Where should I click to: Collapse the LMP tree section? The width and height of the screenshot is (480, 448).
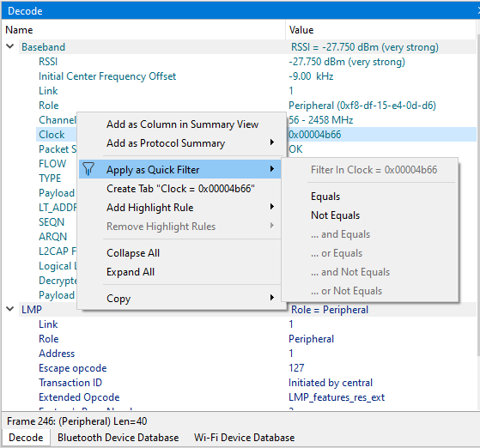pos(10,309)
